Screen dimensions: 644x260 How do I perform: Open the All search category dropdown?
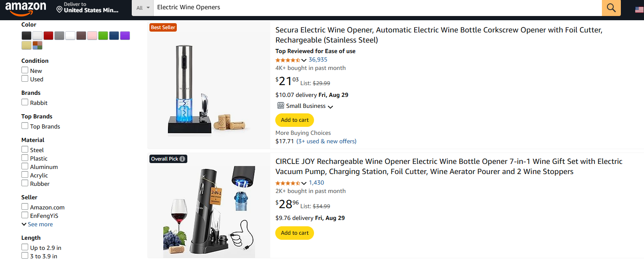[142, 8]
